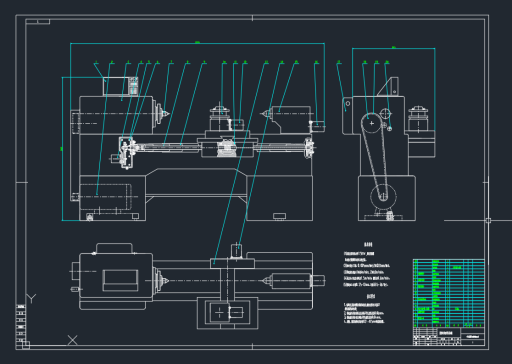Click the revision strip on the left margin
This screenshot has width=512, height=364.
click(21, 323)
